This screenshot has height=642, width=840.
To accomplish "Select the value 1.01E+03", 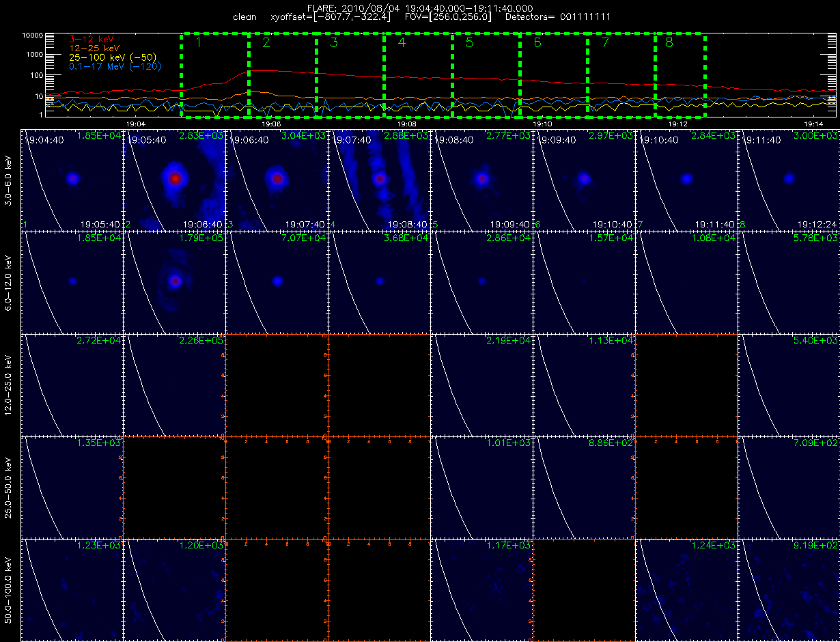I will coord(508,443).
